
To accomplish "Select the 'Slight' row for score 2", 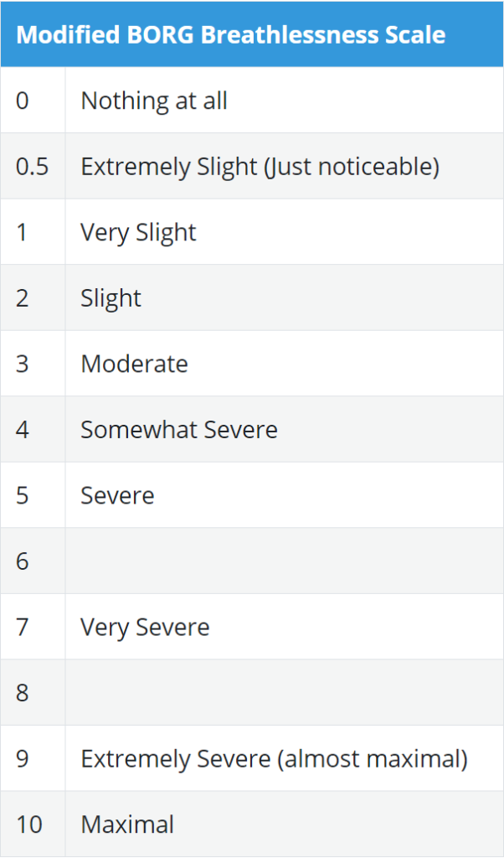I will click(111, 297).
